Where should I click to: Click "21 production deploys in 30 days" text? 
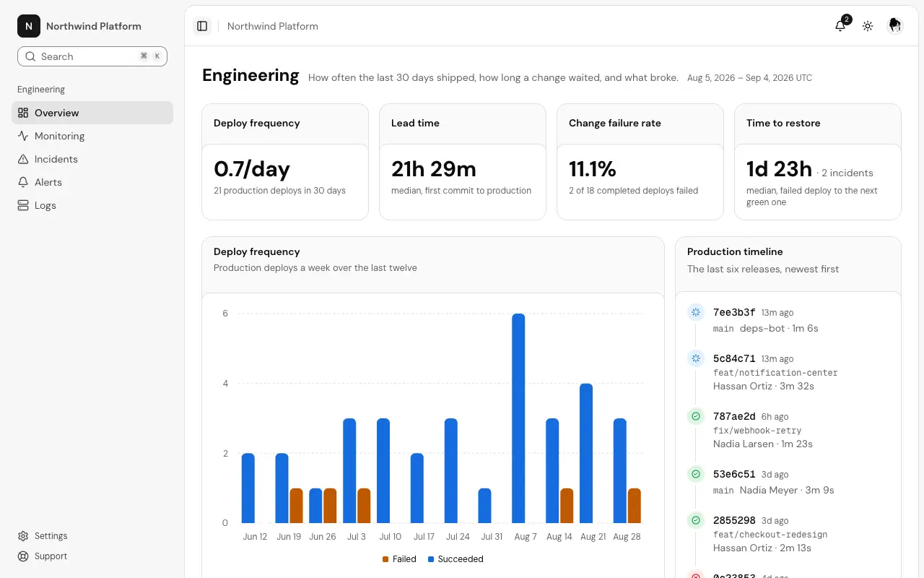click(x=279, y=191)
